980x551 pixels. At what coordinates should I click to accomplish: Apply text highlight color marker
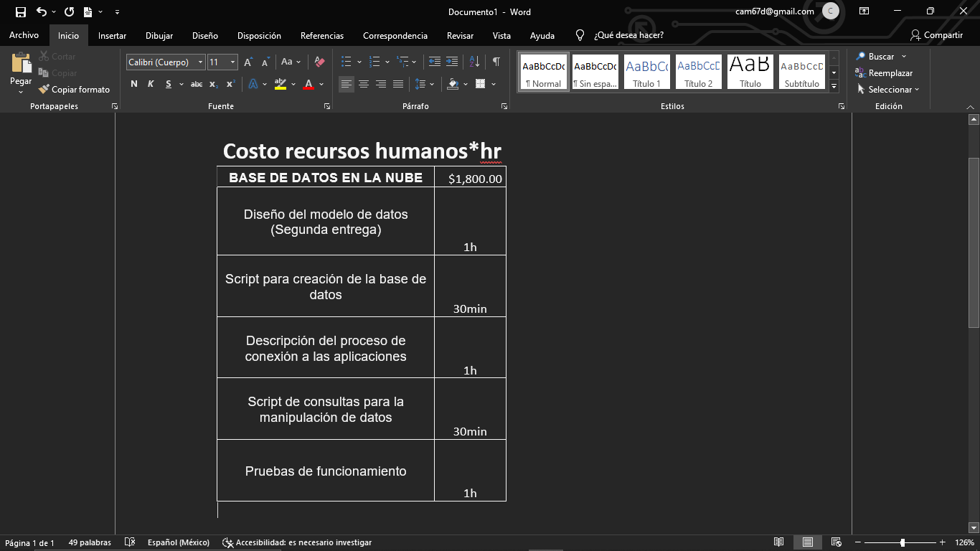tap(280, 84)
